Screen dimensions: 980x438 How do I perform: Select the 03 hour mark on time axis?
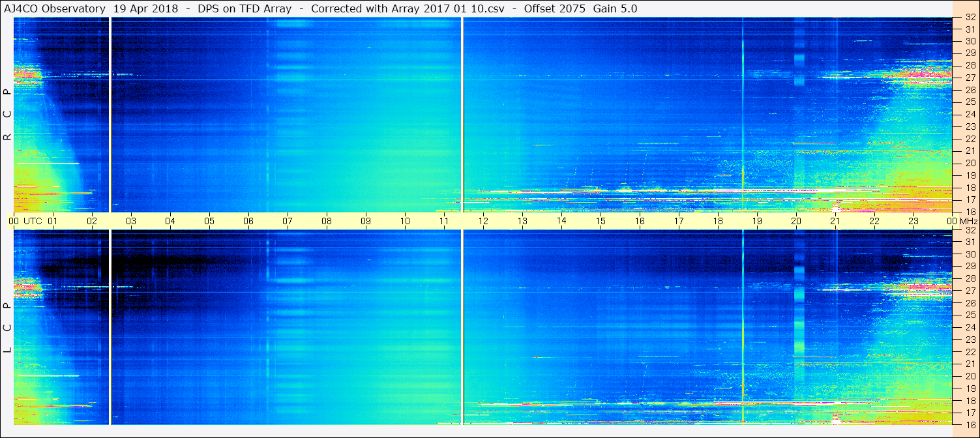coord(131,221)
